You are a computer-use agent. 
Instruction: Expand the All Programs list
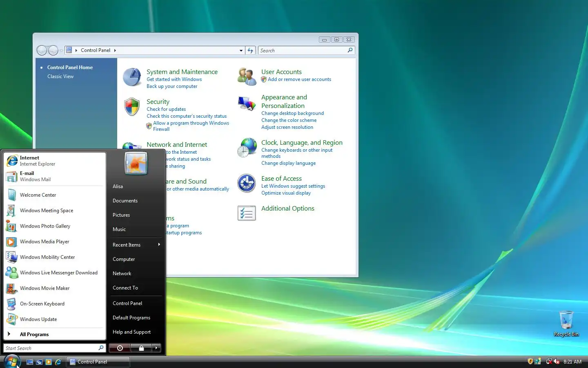tap(55, 334)
